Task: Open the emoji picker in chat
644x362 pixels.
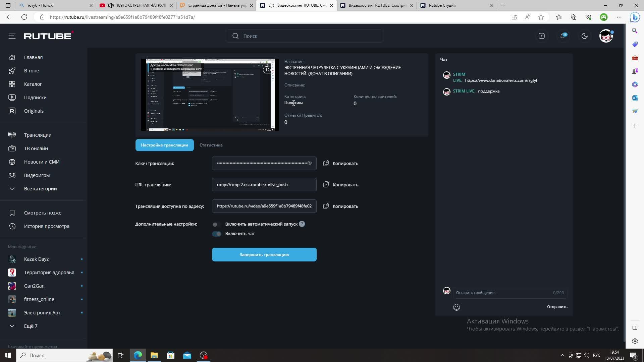Action: point(456,307)
